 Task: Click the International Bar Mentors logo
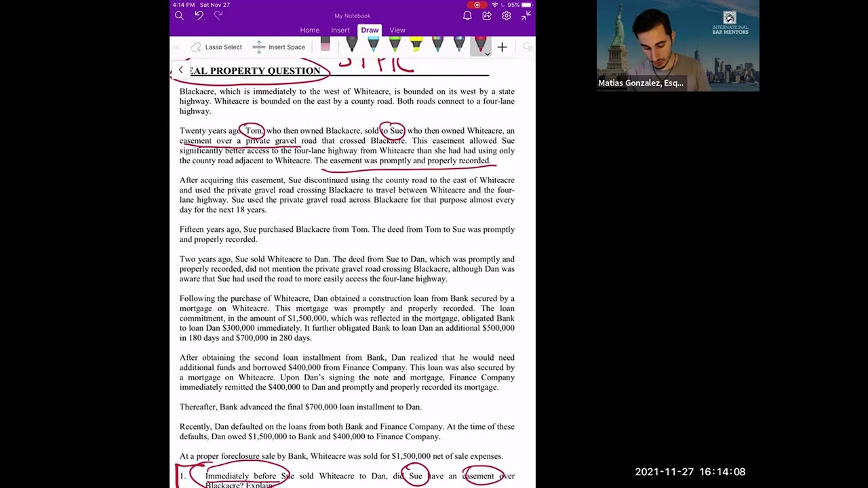pyautogui.click(x=730, y=23)
